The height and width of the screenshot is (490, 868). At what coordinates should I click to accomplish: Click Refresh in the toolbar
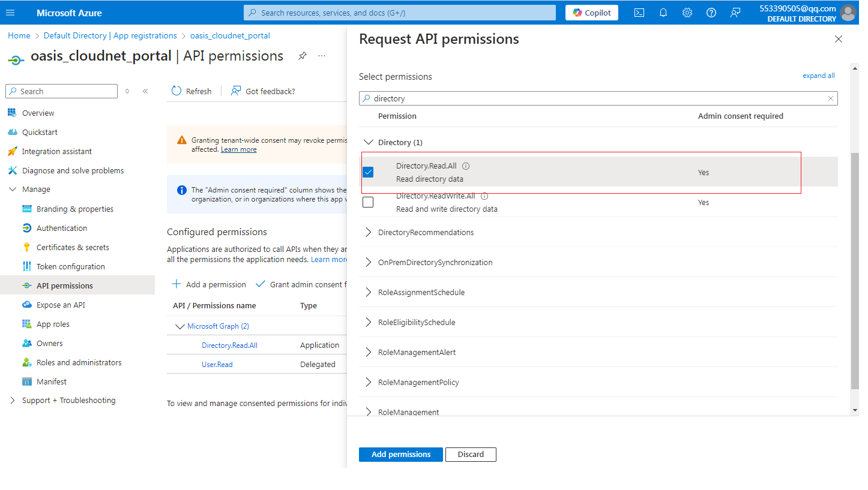pos(191,91)
